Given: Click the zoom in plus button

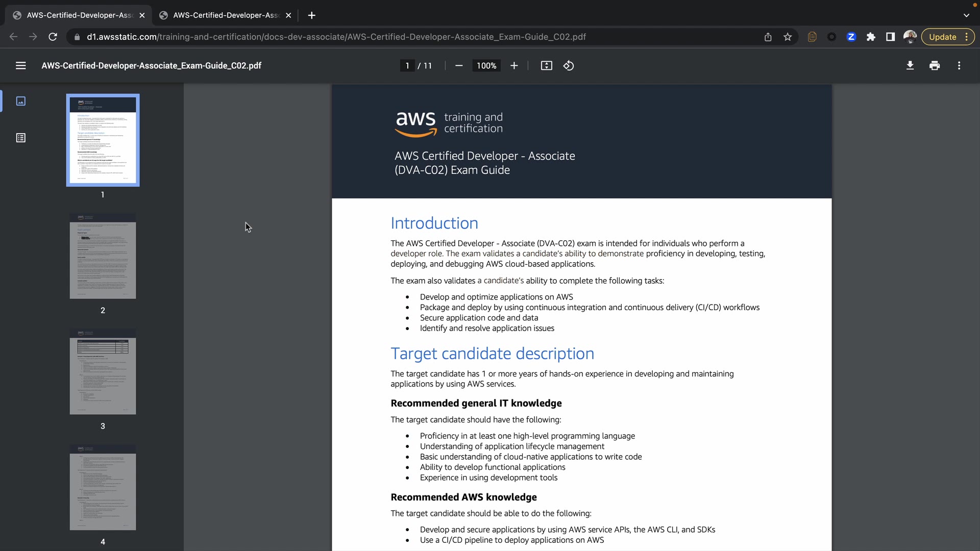Looking at the screenshot, I should (514, 65).
